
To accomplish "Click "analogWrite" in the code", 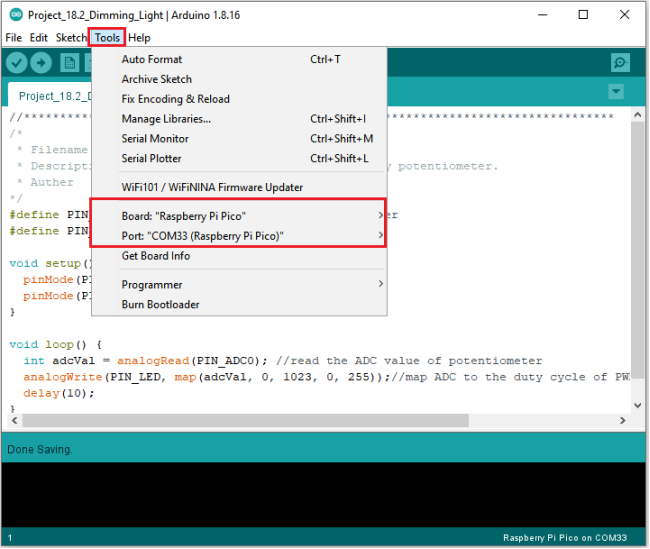I will click(63, 377).
